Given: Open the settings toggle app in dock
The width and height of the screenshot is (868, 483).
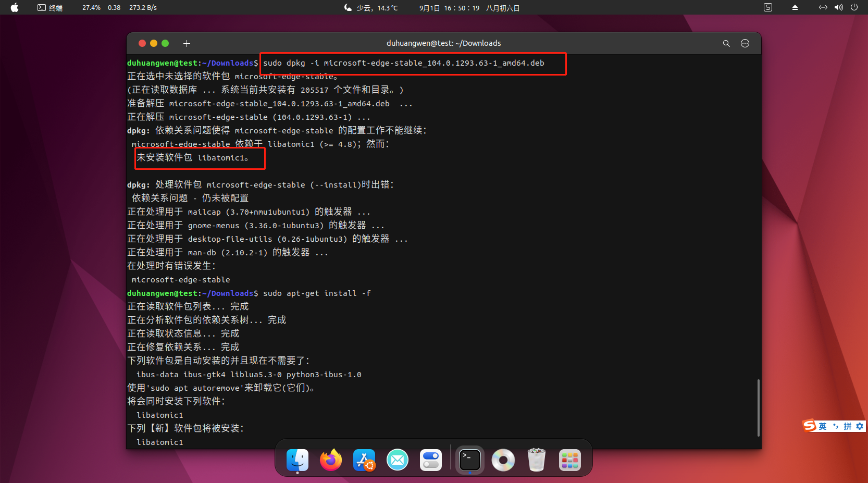Looking at the screenshot, I should (431, 460).
